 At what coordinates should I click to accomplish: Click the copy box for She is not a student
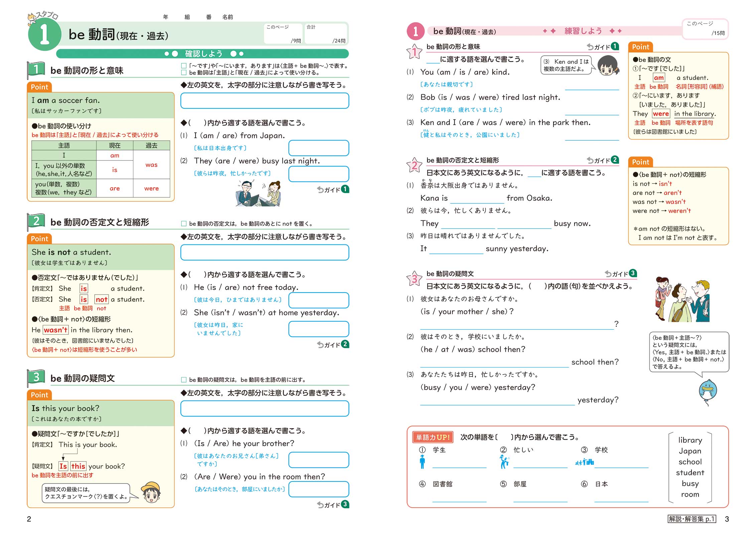click(265, 252)
